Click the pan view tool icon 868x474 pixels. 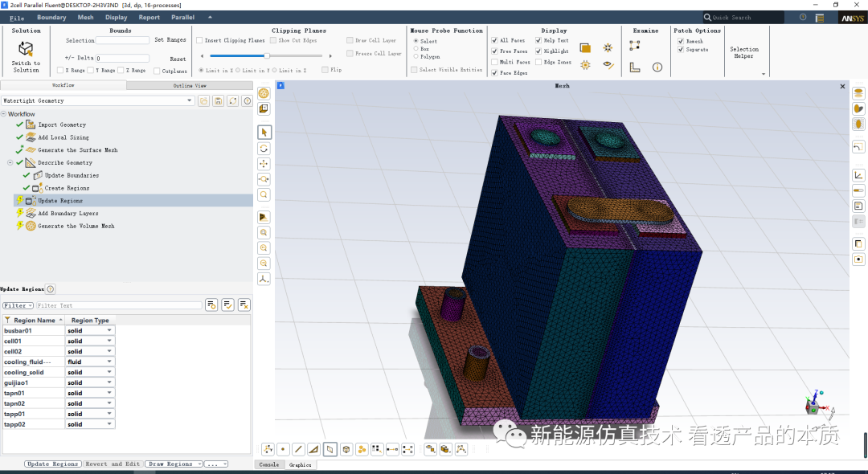tap(264, 164)
